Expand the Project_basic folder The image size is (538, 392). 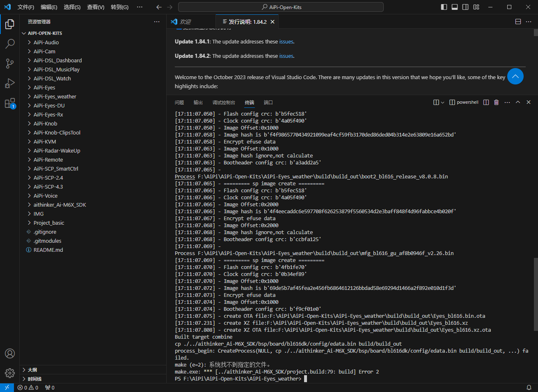click(x=93, y=223)
